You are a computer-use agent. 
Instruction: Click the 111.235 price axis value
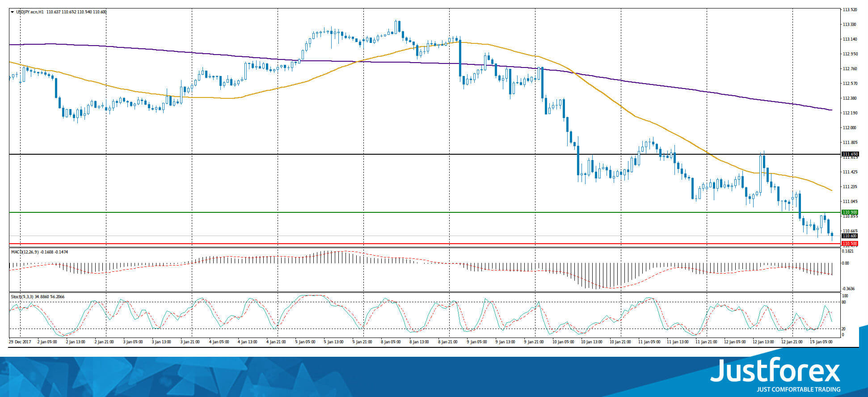[850, 187]
